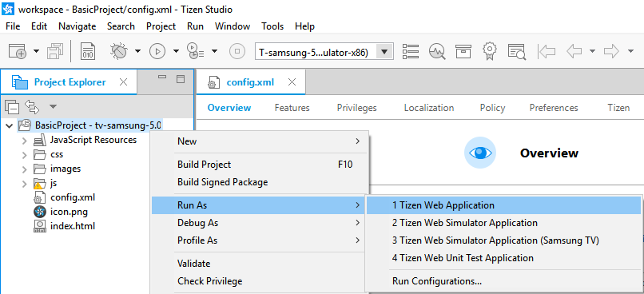
Task: Open the Debug dropdown arrow
Action: (138, 51)
